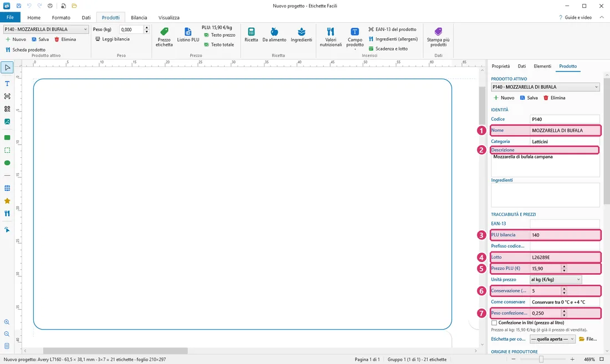Click into the Lotto field
The width and height of the screenshot is (610, 364).
point(565,257)
